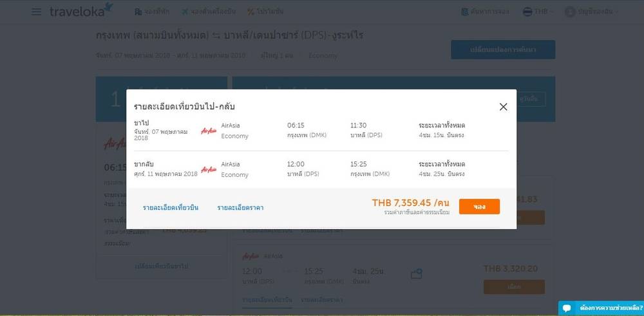
Task: Click the baggage icon on 12:00 flight
Action: pos(417,274)
